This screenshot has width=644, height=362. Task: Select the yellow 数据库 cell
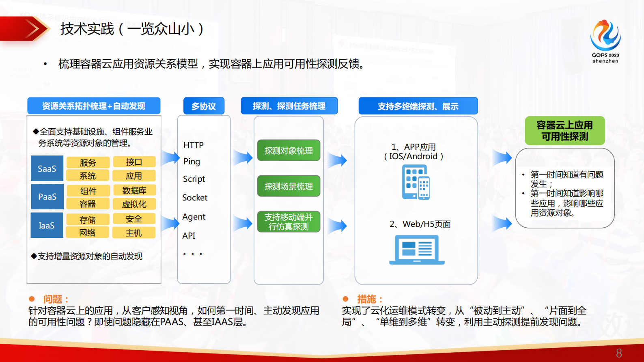pyautogui.click(x=134, y=190)
